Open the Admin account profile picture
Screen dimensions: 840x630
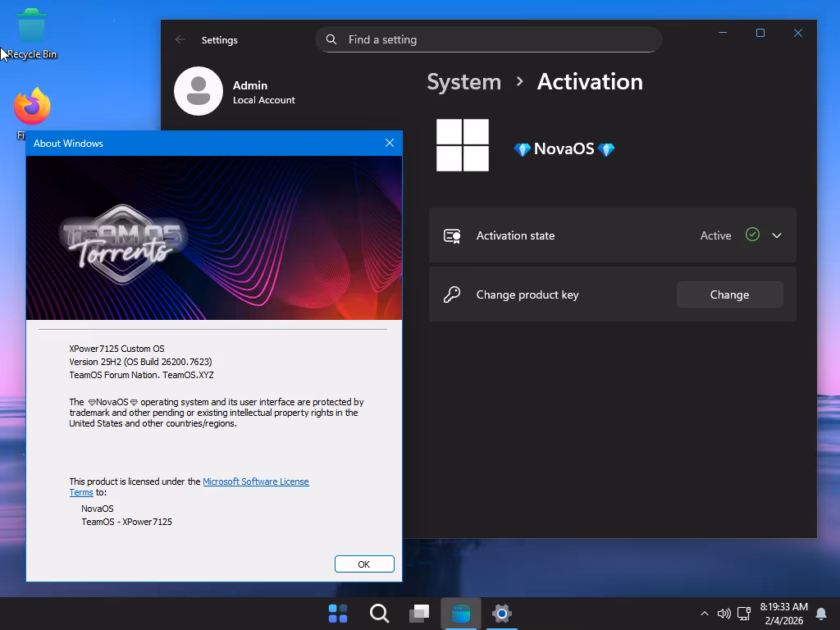(x=199, y=91)
